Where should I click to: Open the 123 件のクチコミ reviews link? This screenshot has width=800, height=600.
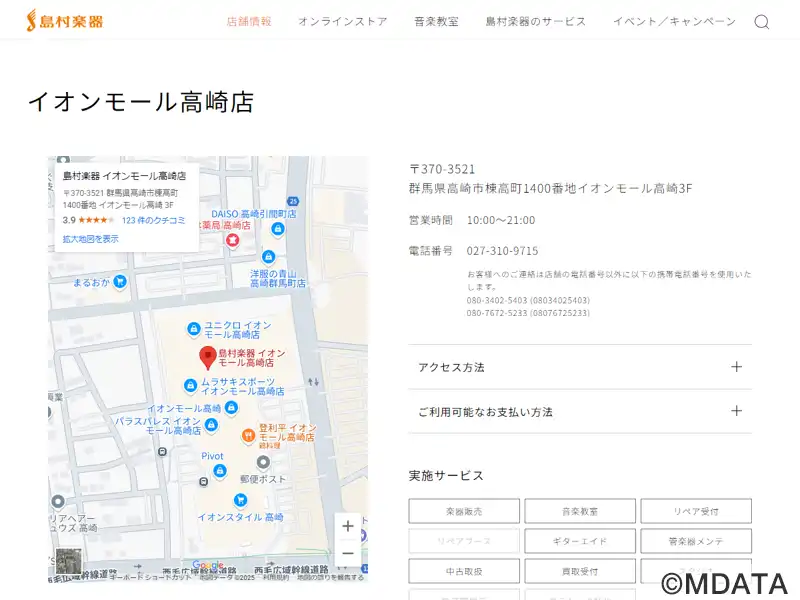click(x=154, y=220)
